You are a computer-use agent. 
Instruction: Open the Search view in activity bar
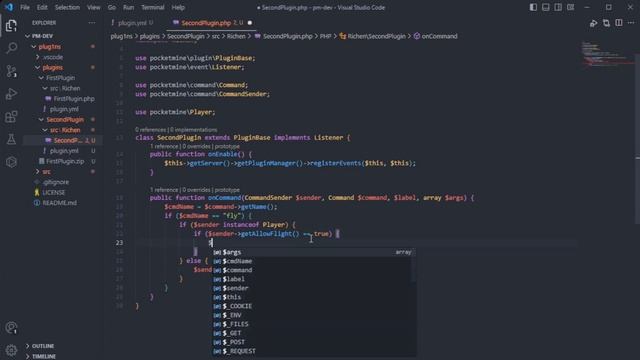(11, 48)
